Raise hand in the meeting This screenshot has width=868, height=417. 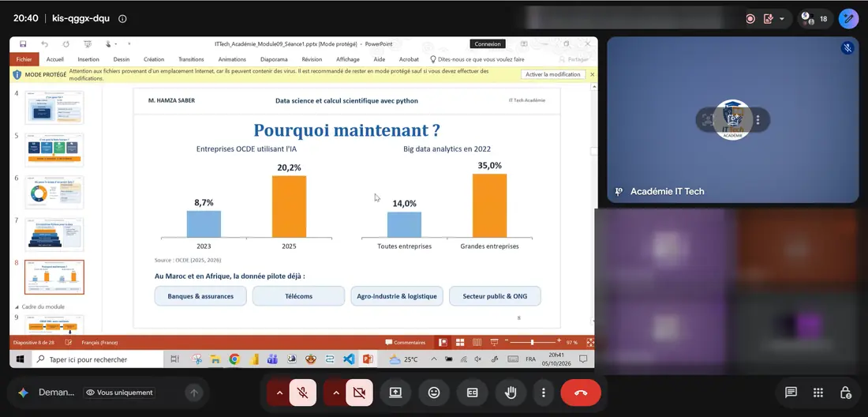click(x=511, y=393)
